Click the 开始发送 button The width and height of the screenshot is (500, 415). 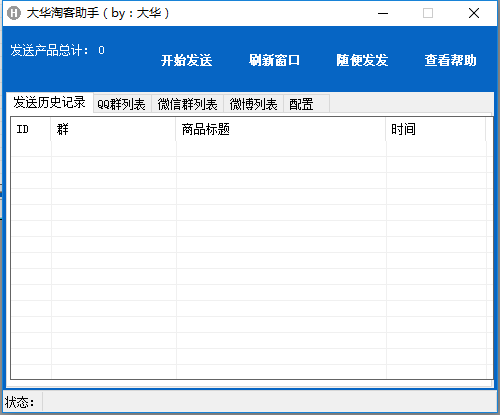click(x=186, y=60)
